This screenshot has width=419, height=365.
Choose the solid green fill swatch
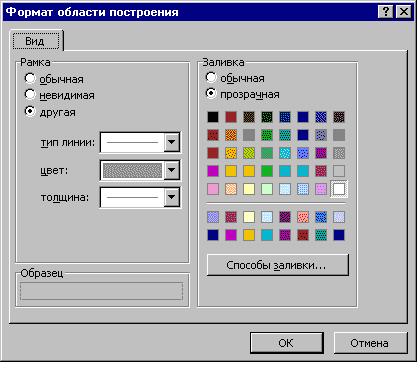coord(267,171)
